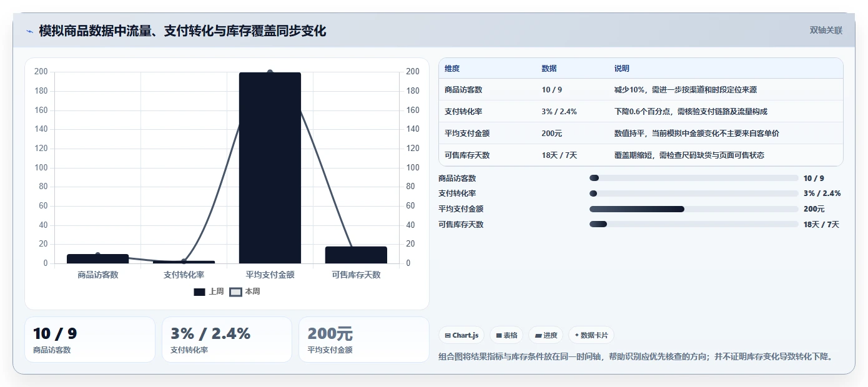This screenshot has height=387, width=868.
Task: Click the 双轴关联 label in the header
Action: [826, 31]
